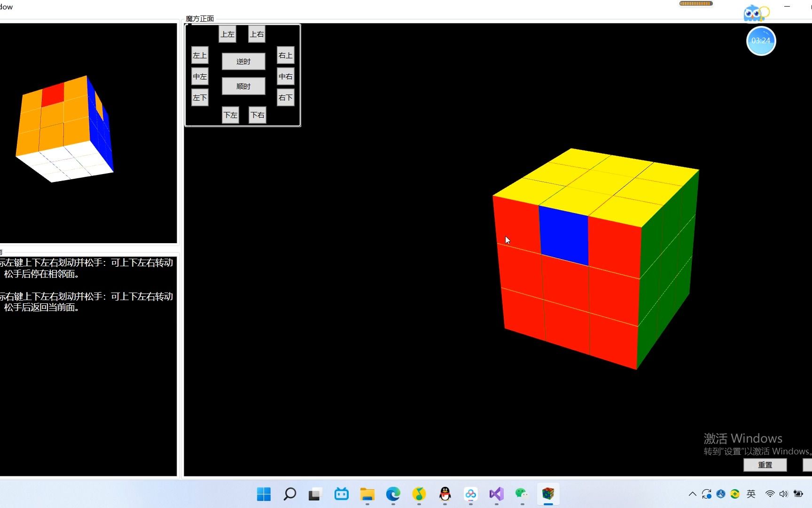Launch Visual Studio from the taskbar
Viewport: 812px width, 508px height.
496,494
